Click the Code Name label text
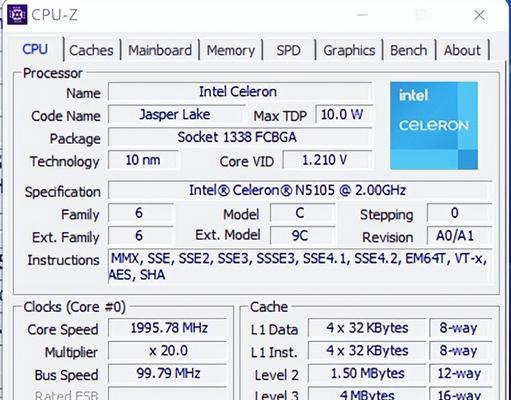The image size is (511, 400). (x=66, y=116)
